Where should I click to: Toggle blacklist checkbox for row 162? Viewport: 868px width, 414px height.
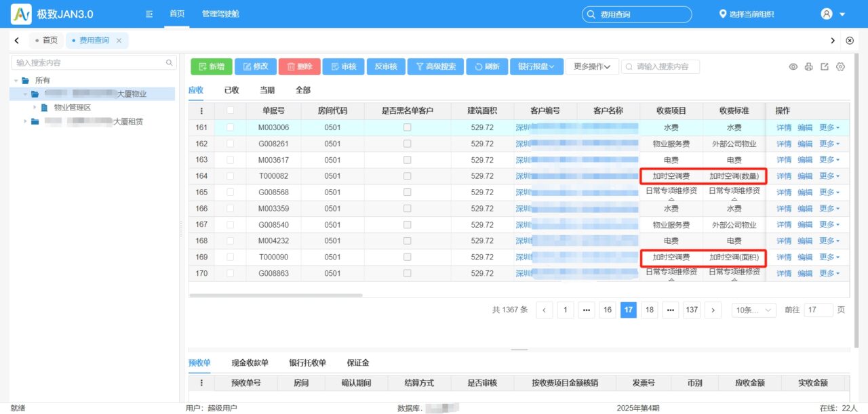pos(408,144)
